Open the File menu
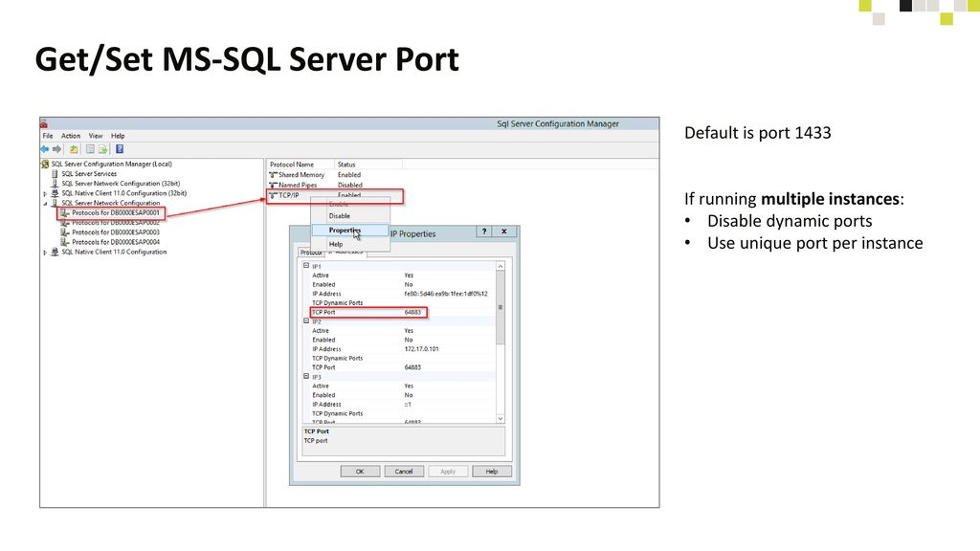 click(48, 136)
